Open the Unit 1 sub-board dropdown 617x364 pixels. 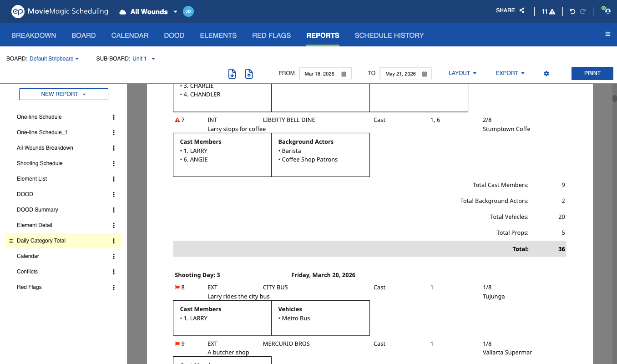tap(144, 59)
